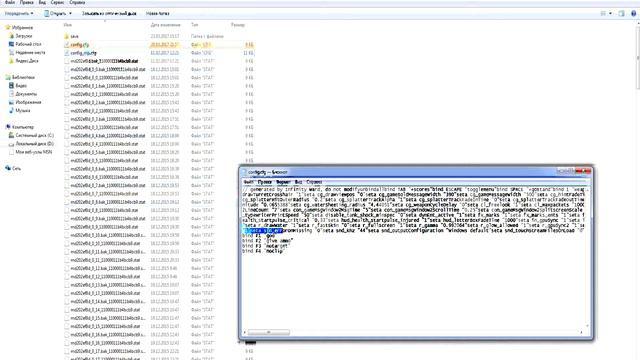Click the Notepad horizontal scrollbar thumb
Viewport: 640px width, 360px height.
click(269, 332)
